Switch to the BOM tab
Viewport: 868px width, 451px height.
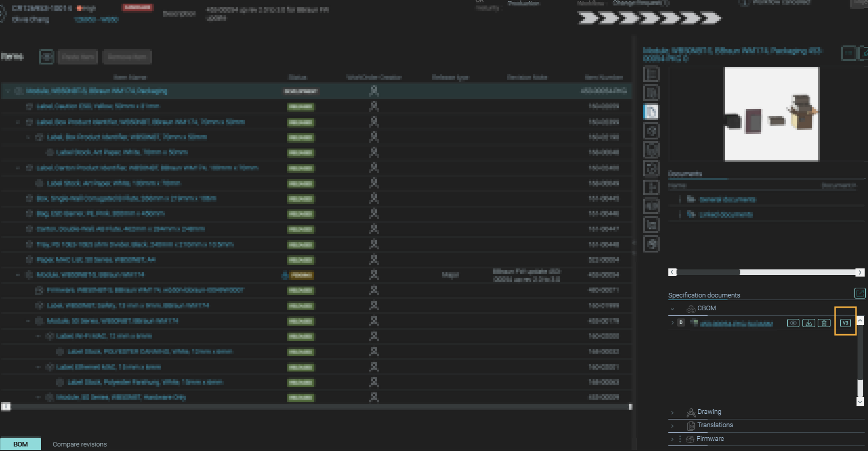click(20, 444)
